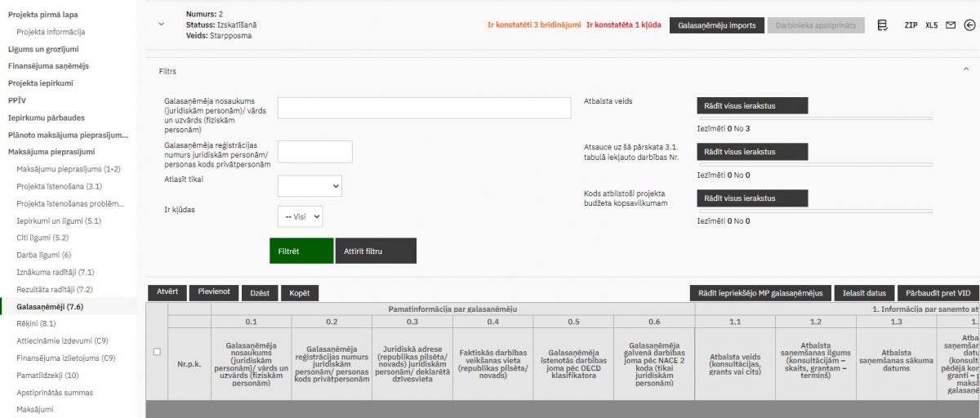Download the ZIP export
980x418 pixels.
(x=911, y=25)
